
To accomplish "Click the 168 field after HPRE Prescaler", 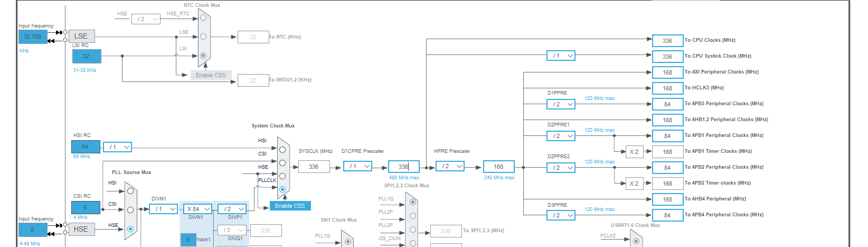I will 499,167.
